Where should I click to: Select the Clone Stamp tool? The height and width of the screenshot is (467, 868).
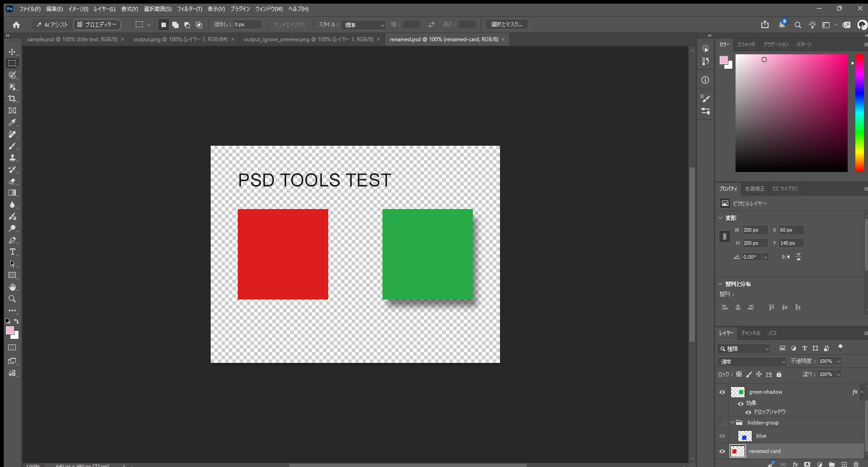[12, 157]
